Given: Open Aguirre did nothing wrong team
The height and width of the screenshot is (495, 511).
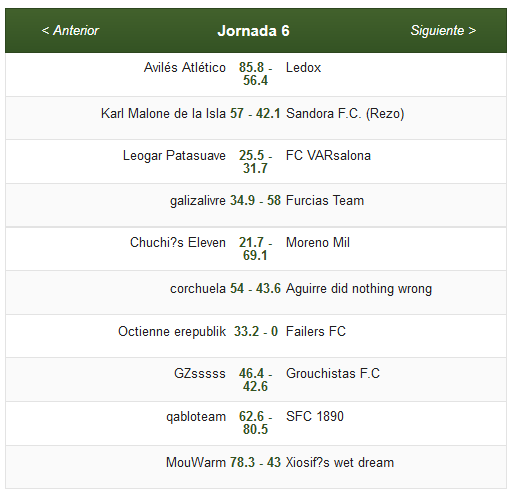Looking at the screenshot, I should 359,289.
